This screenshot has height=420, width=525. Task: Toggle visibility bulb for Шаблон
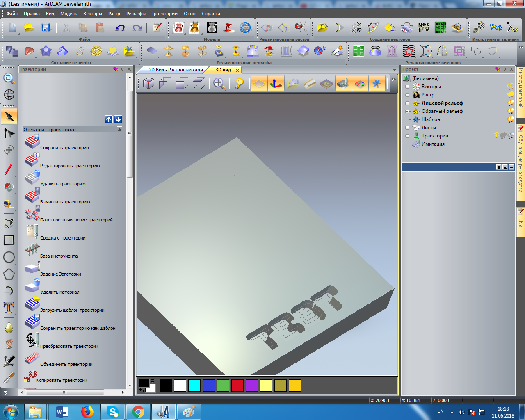pyautogui.click(x=511, y=119)
